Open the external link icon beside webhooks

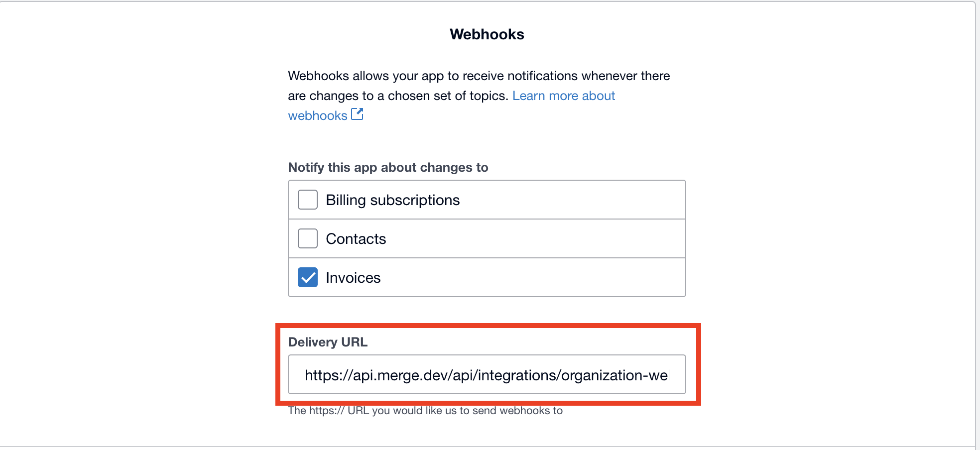[x=357, y=114]
